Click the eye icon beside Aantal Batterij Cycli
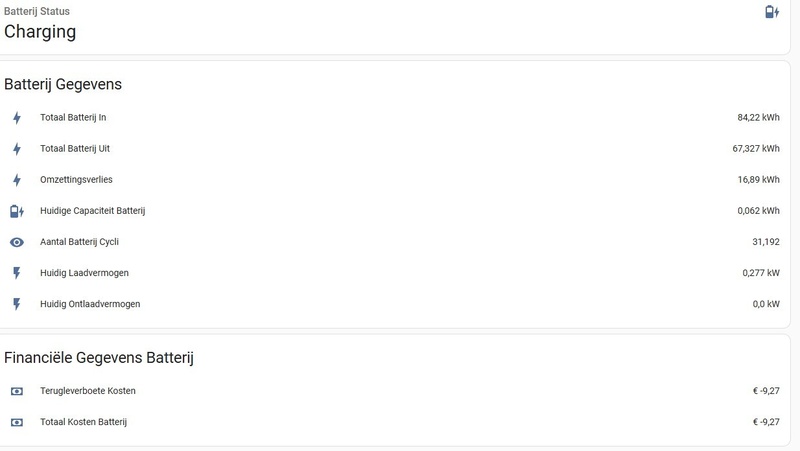800x451 pixels. point(17,242)
